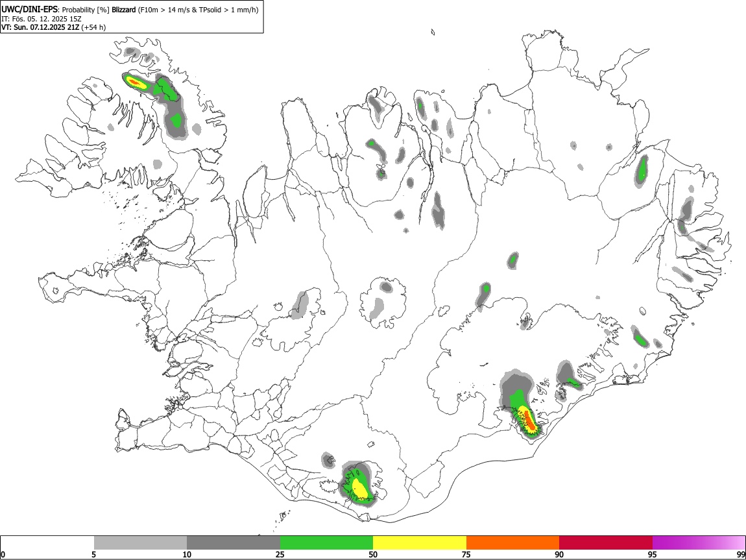Image resolution: width=746 pixels, height=560 pixels.
Task: Click the legend label '10'
Action: (x=187, y=554)
